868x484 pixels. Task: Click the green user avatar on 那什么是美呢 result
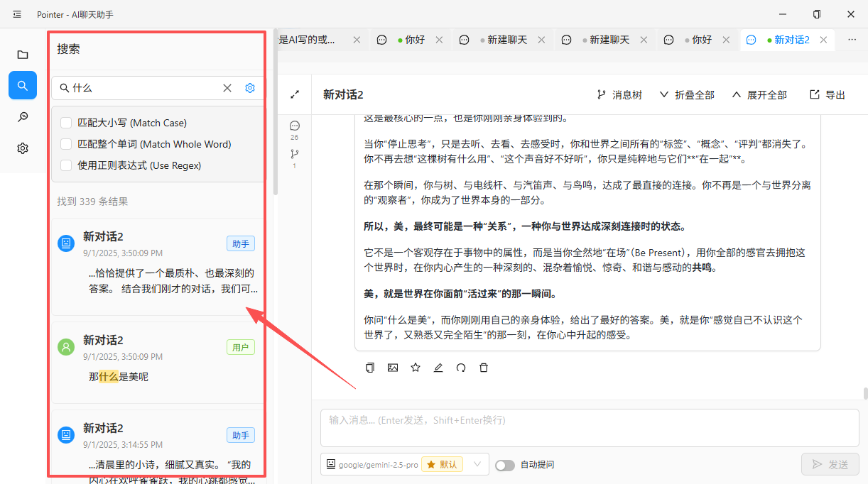point(66,347)
